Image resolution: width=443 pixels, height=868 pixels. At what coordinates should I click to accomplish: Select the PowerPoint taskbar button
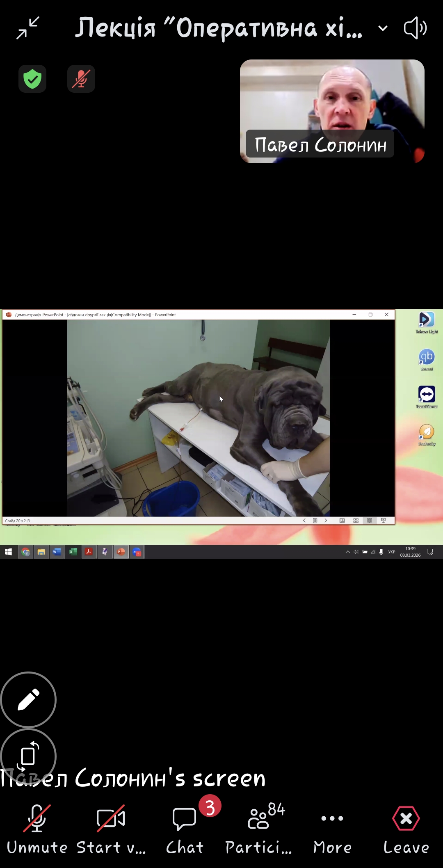pos(121,552)
